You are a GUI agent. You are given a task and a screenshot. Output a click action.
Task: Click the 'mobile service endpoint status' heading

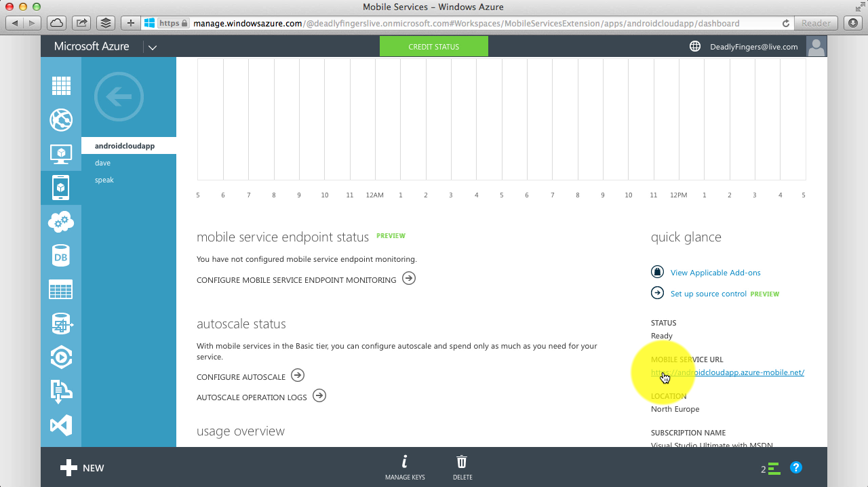(283, 237)
